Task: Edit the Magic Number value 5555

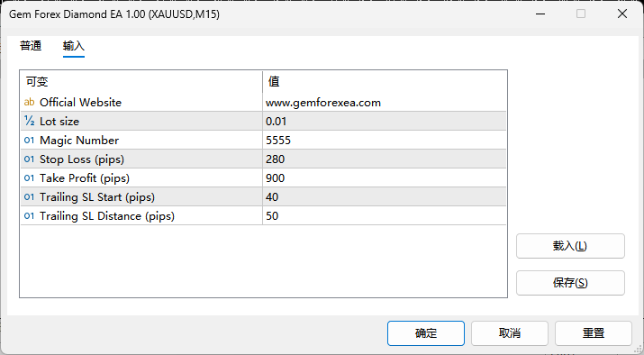Action: 385,141
